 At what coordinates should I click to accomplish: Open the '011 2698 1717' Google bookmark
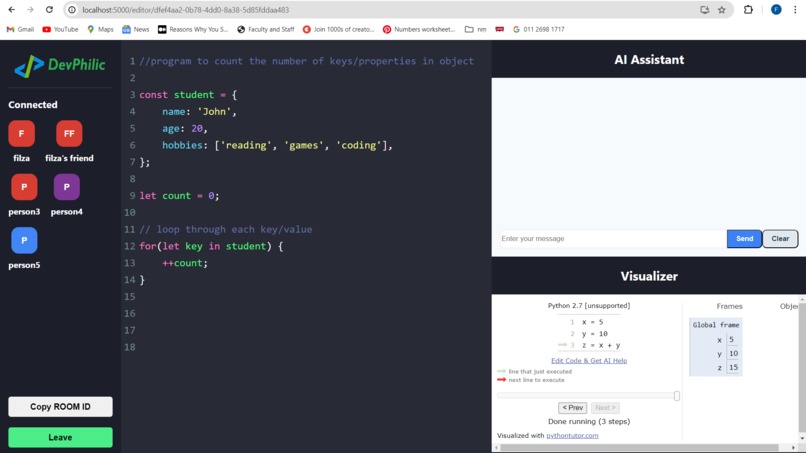(x=539, y=29)
